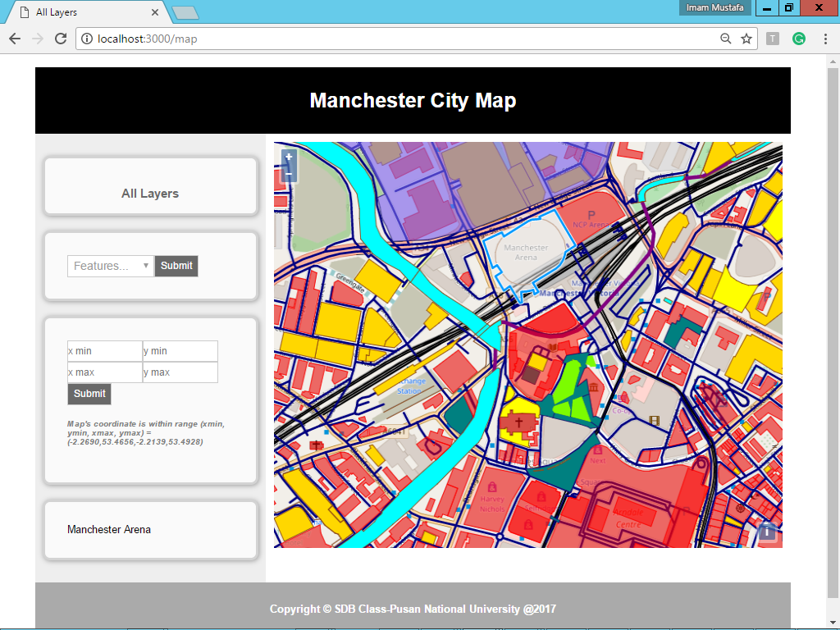Focus the x min field
The image size is (840, 630).
(x=105, y=351)
